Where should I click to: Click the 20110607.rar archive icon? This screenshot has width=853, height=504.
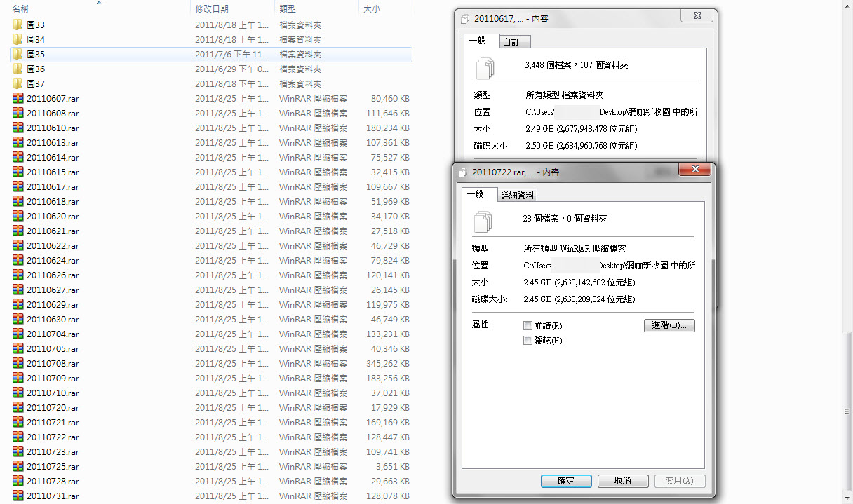pyautogui.click(x=18, y=98)
